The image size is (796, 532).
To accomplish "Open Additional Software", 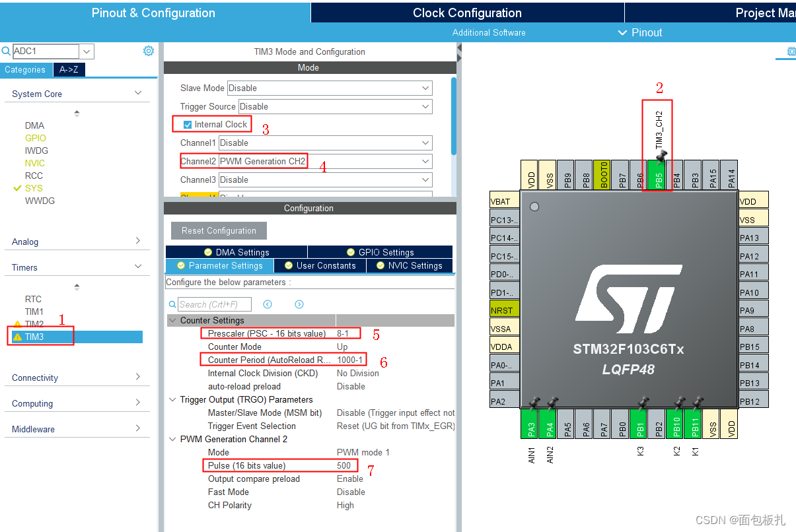I will pos(489,32).
